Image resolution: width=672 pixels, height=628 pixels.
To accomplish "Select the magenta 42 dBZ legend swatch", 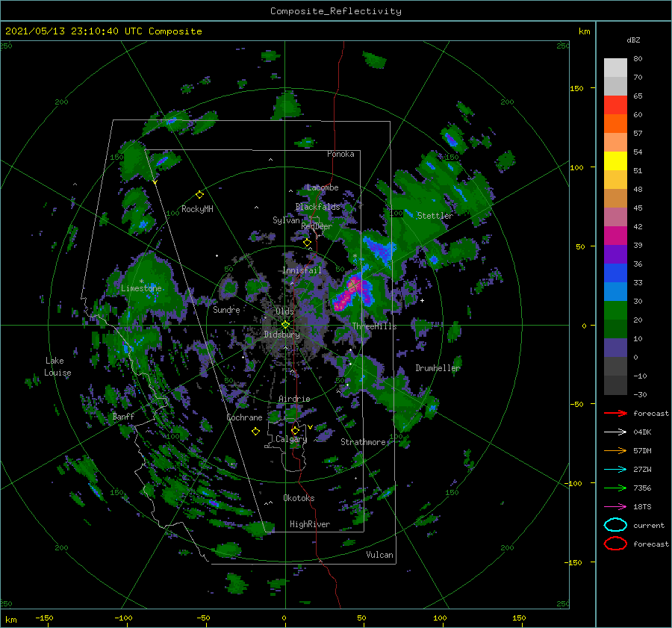I will (x=615, y=236).
